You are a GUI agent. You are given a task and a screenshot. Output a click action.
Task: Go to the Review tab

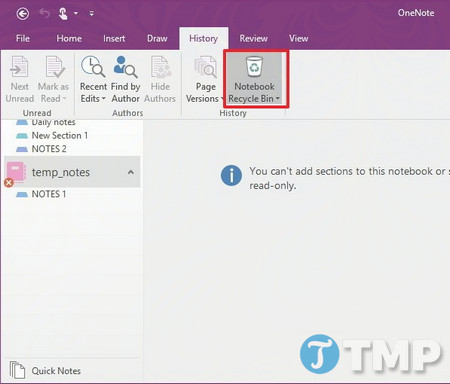253,38
